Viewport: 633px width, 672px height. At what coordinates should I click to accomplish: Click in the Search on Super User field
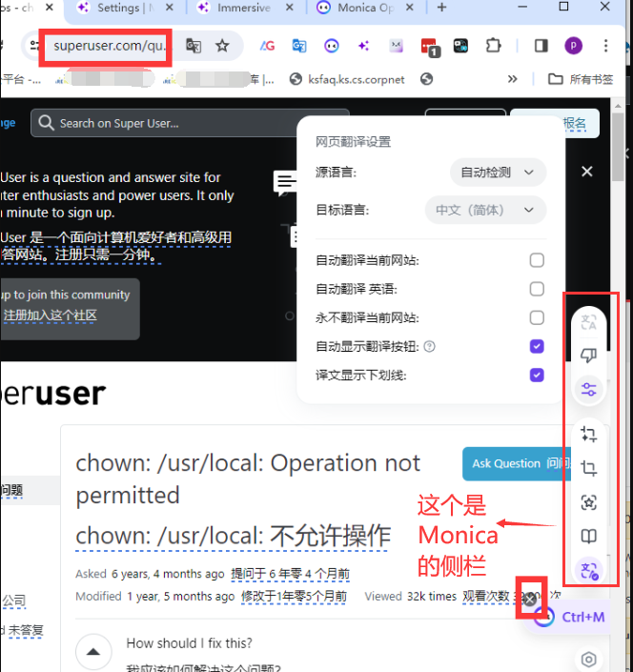tap(190, 123)
